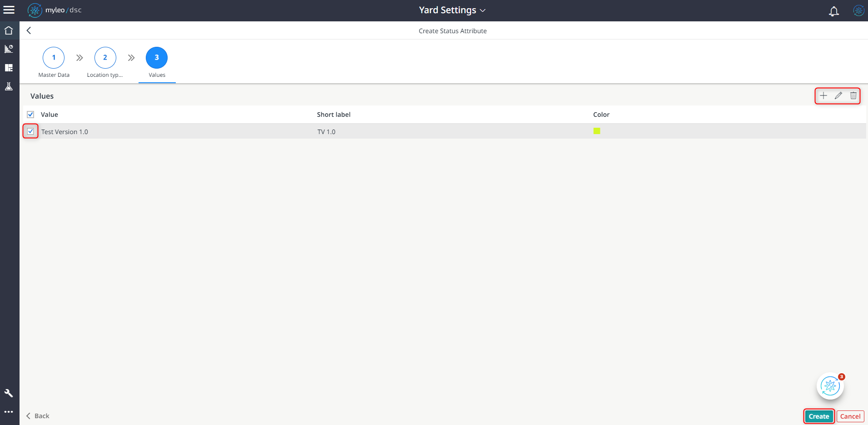Open floating assistant bubble
The height and width of the screenshot is (425, 868).
[830, 386]
